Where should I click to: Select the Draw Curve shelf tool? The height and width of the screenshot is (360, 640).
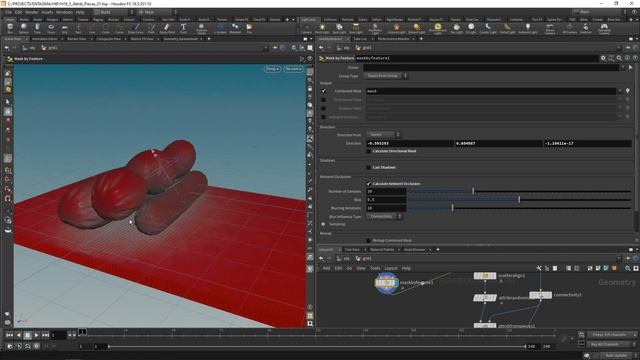click(136, 29)
